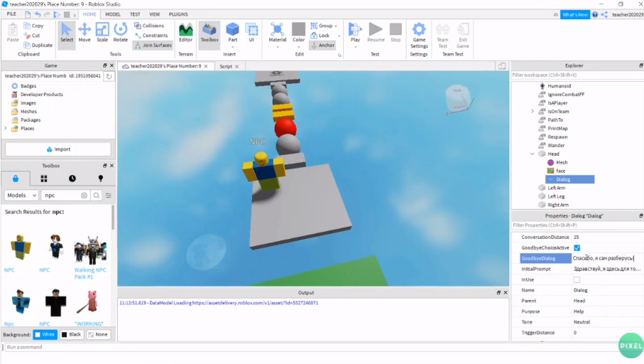Open Game Settings
This screenshot has height=364, width=644.
[x=419, y=35]
